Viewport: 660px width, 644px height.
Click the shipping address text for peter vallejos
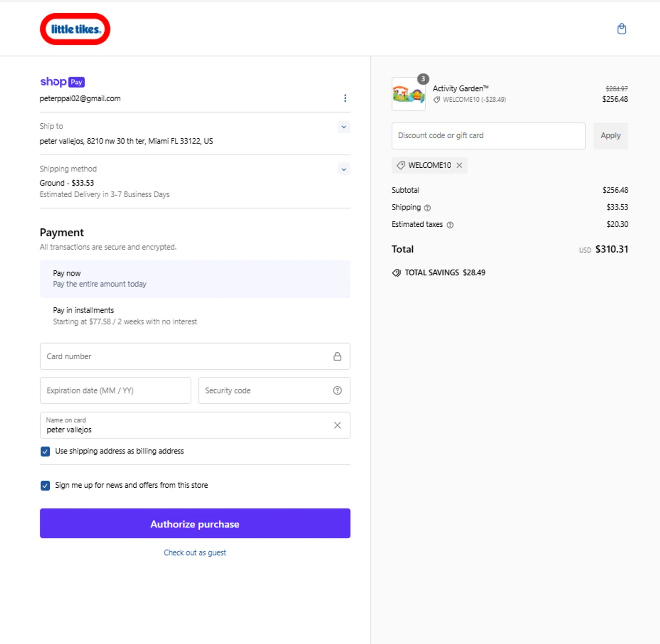click(x=126, y=141)
